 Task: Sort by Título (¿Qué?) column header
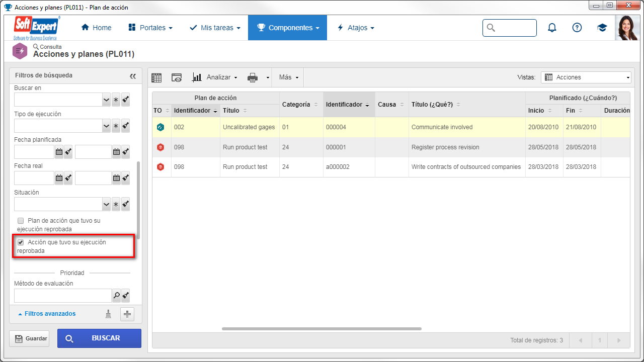(x=467, y=105)
